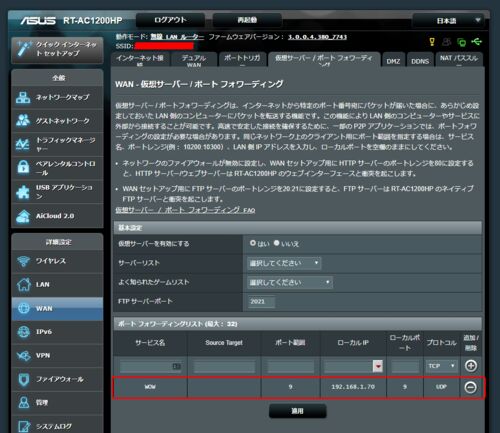Viewport: 500px width, 433px height.
Task: Click the 再起動 (reboot) button
Action: tap(247, 20)
